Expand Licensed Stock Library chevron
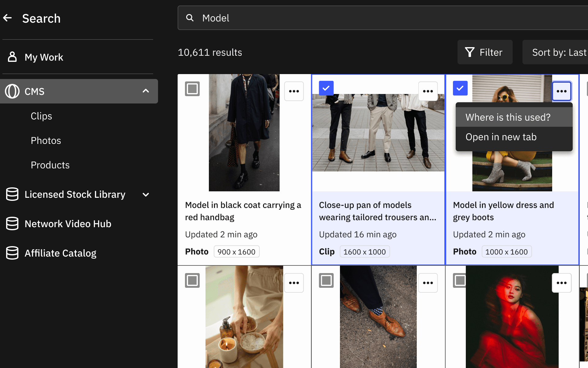Viewport: 588px width, 368px height. pyautogui.click(x=146, y=194)
